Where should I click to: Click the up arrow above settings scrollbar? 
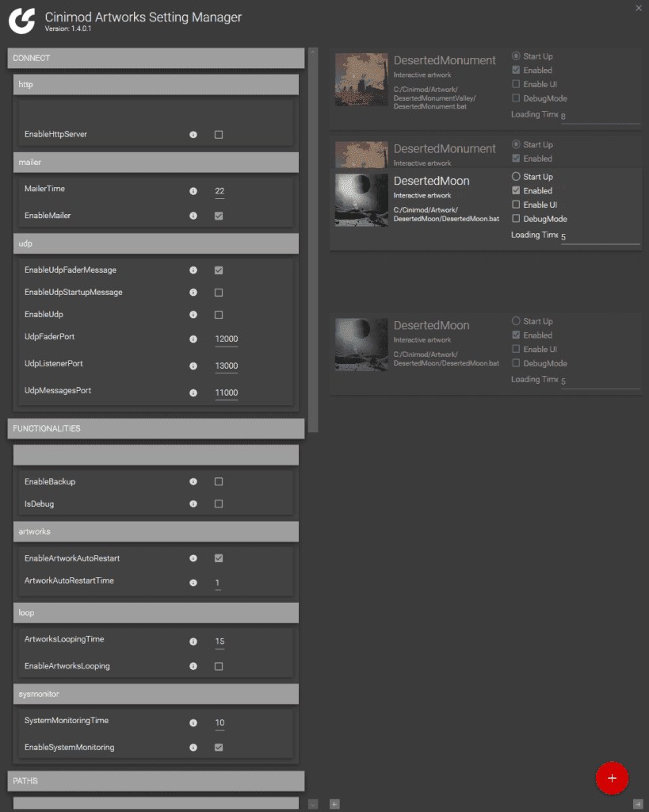coord(312,52)
